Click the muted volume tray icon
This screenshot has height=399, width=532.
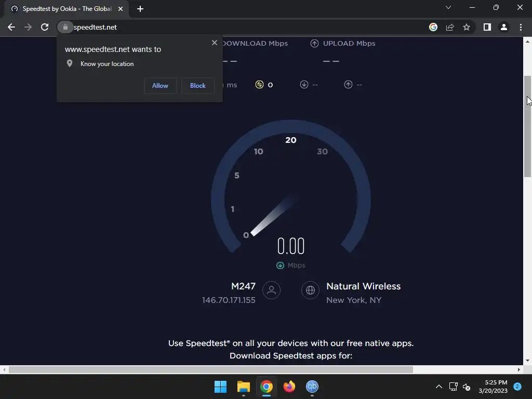(x=467, y=387)
